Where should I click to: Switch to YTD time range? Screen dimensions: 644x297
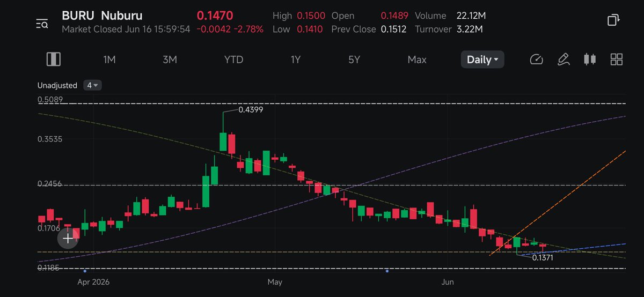tap(233, 60)
